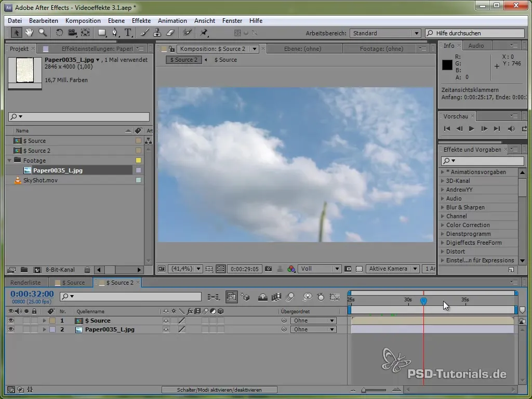Hide the $ Source layer with eye icon
The width and height of the screenshot is (532, 399).
coord(11,321)
